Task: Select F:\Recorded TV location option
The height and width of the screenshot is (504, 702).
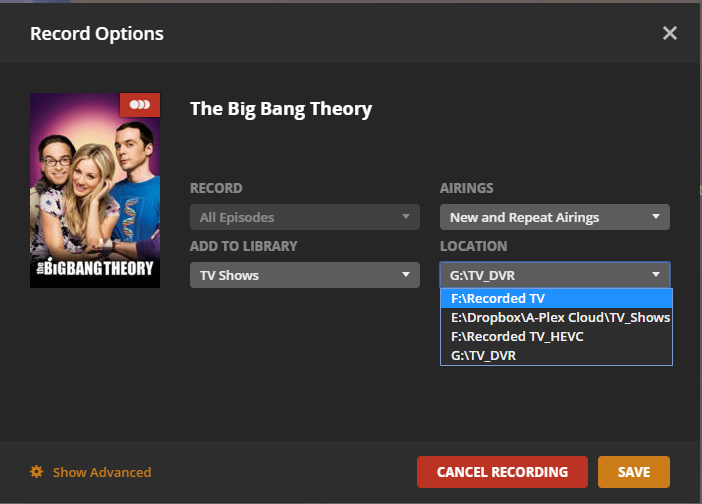Action: [x=555, y=299]
